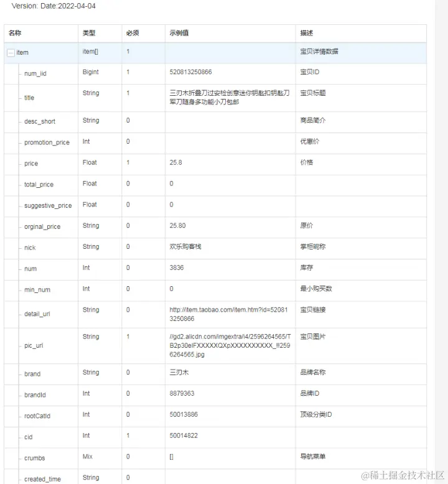Viewport: 448px width, 484px height.
Task: Click the 优惠价 description
Action: pyautogui.click(x=310, y=141)
